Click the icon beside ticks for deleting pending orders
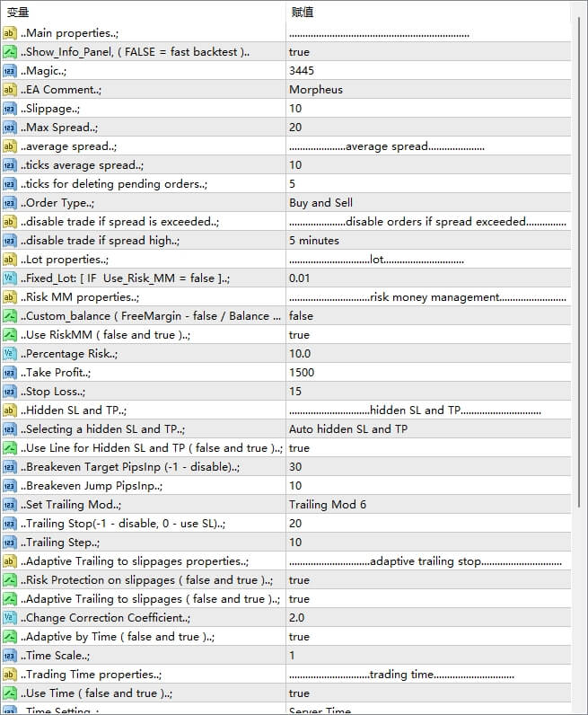The width and height of the screenshot is (588, 715). (10, 184)
